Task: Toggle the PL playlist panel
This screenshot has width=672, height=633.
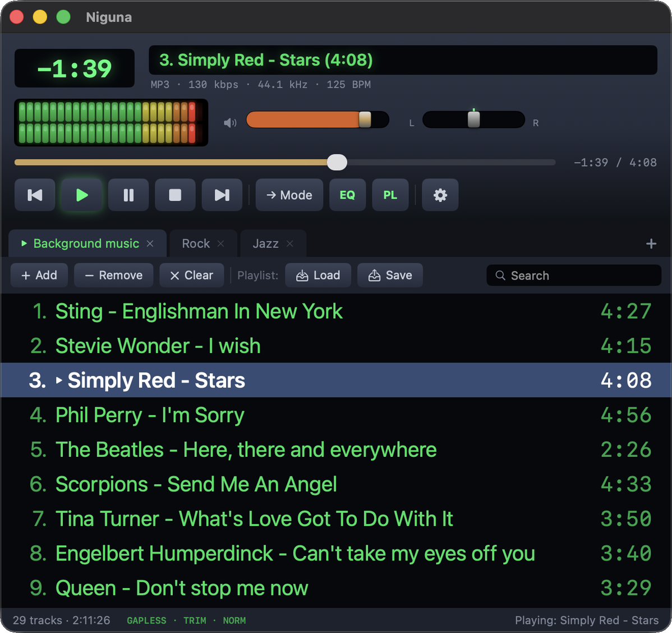Action: 390,195
